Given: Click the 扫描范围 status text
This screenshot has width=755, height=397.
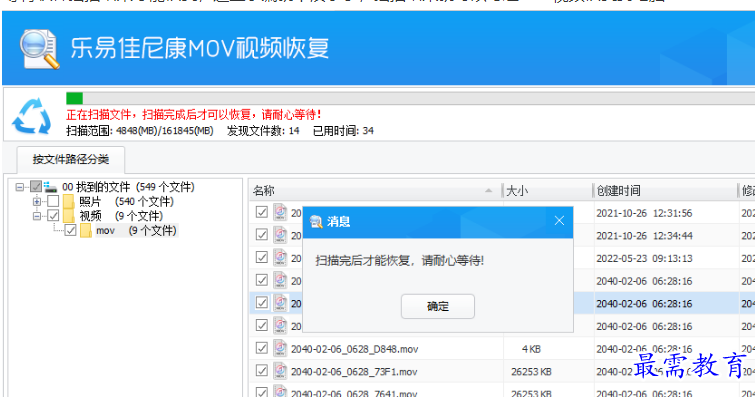Looking at the screenshot, I should click(x=140, y=131).
